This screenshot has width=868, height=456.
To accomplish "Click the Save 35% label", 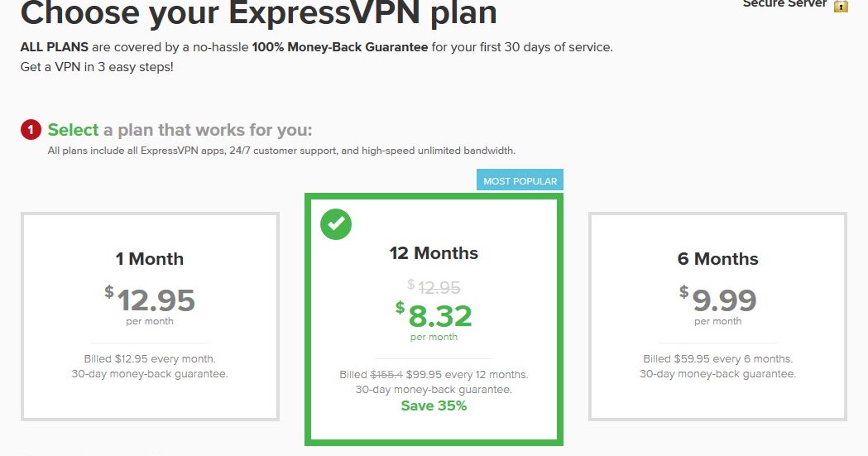I will pyautogui.click(x=434, y=406).
